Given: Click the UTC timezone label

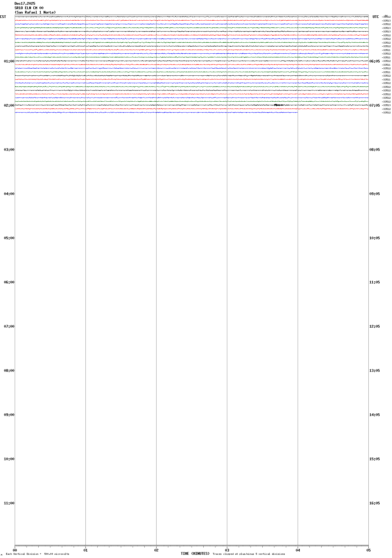Looking at the screenshot, I should pos(375,17).
